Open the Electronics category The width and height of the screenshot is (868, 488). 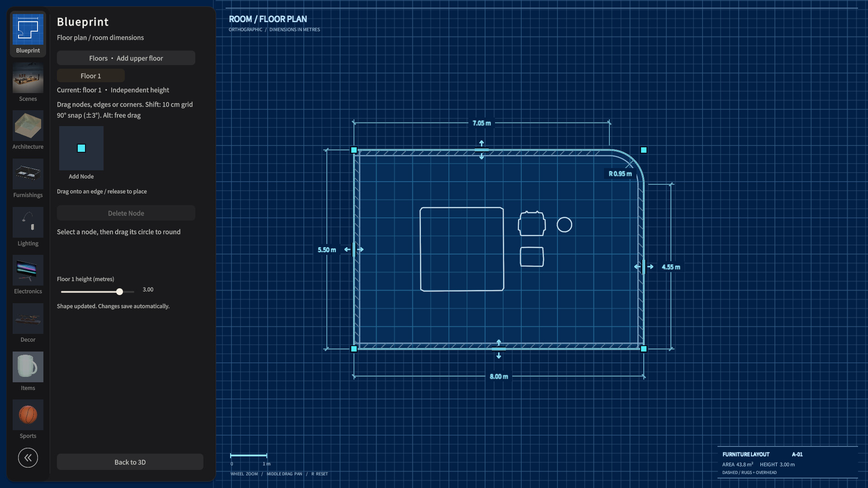pos(28,275)
